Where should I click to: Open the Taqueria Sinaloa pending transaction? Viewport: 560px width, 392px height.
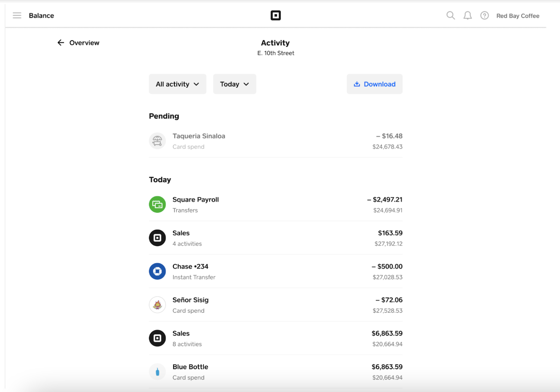[x=276, y=141]
